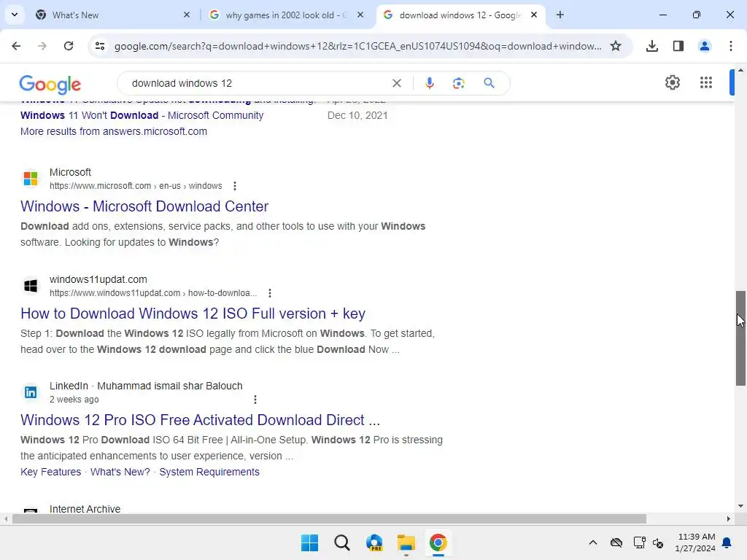Screen dimensions: 747x560
Task: Click the display/network tray icon
Action: 639,542
